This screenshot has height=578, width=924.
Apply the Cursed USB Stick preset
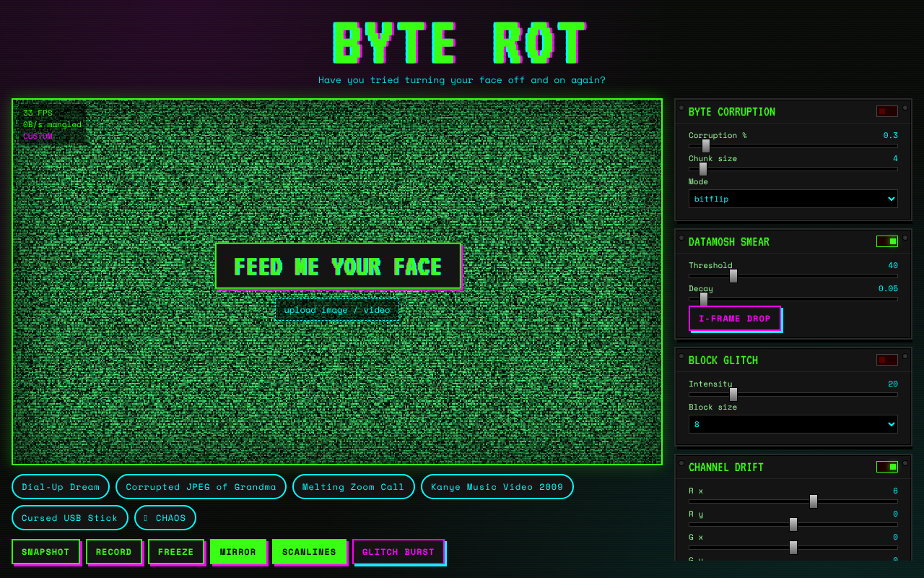70,518
